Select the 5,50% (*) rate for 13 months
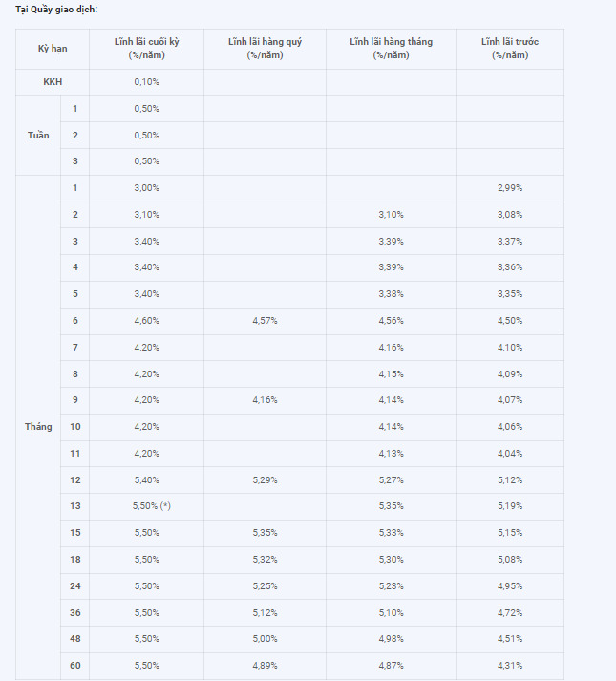This screenshot has width=616, height=681. point(152,506)
